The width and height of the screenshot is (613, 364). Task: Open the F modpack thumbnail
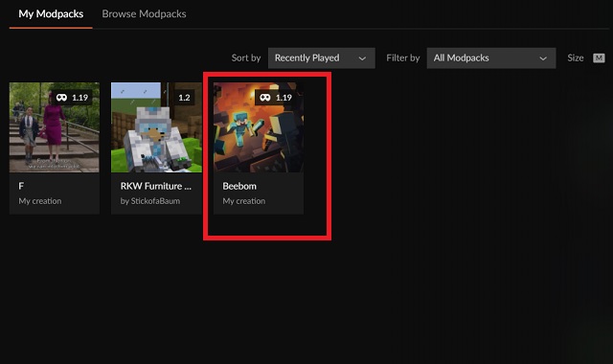(x=55, y=127)
